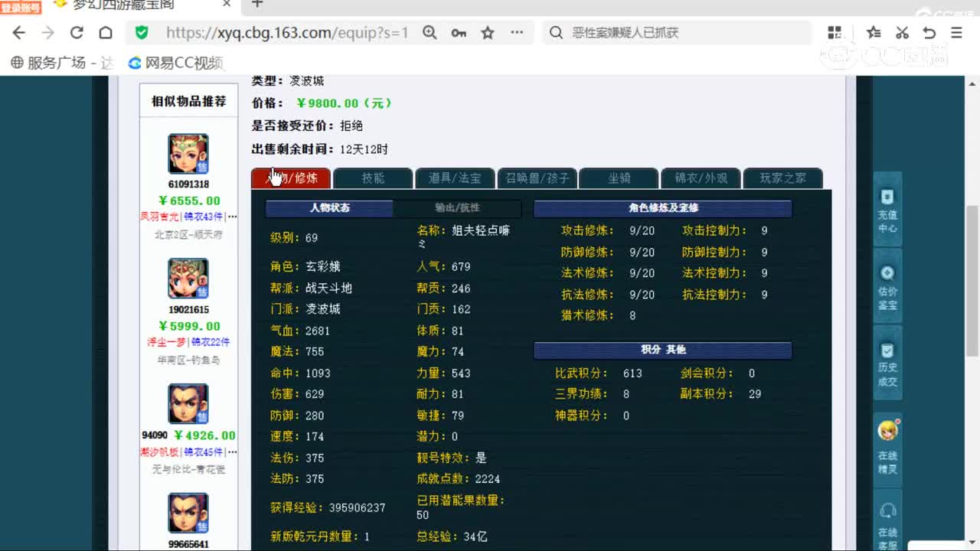The image size is (980, 551).
Task: Open the 召唤兽/孩子 tab
Action: pyautogui.click(x=537, y=178)
